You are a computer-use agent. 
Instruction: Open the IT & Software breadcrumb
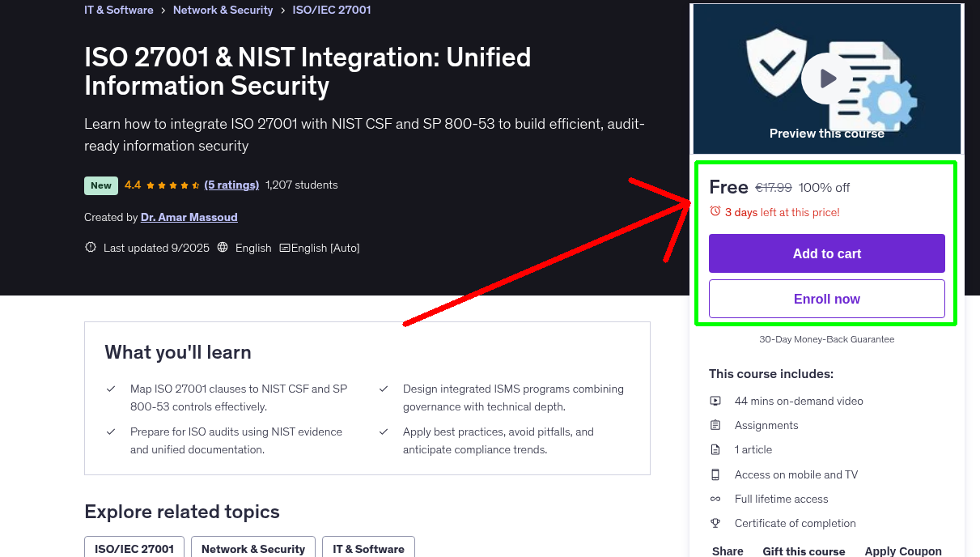pos(118,10)
